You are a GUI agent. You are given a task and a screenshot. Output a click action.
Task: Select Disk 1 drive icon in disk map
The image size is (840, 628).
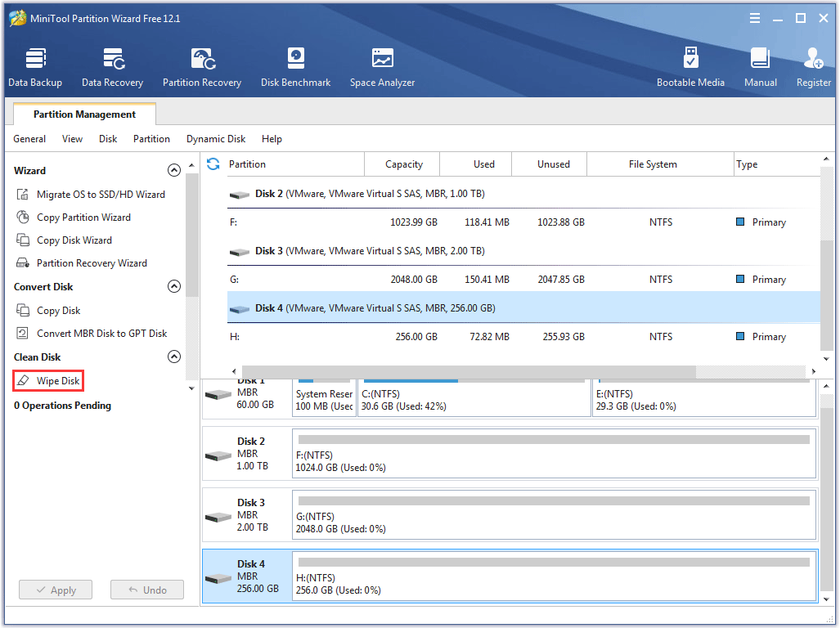point(218,395)
